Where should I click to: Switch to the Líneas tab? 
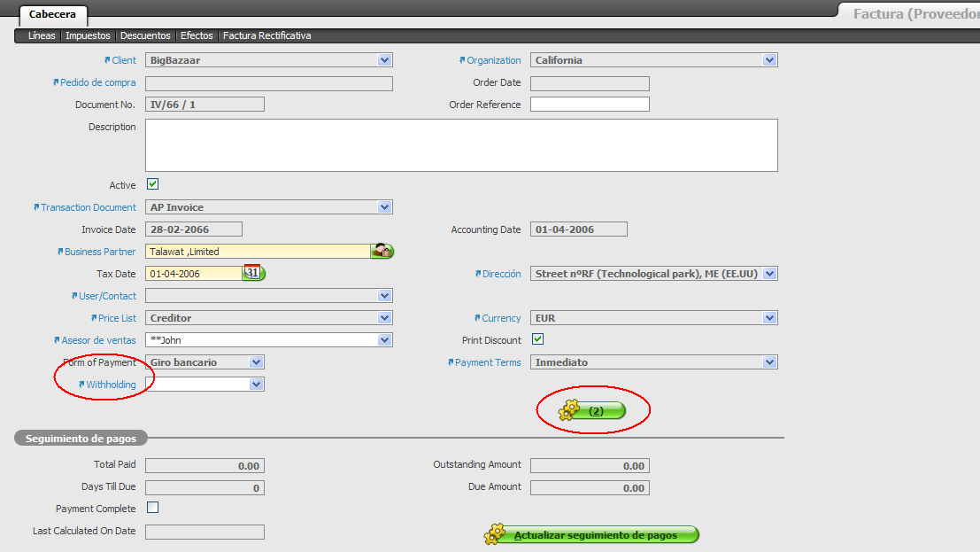[42, 35]
